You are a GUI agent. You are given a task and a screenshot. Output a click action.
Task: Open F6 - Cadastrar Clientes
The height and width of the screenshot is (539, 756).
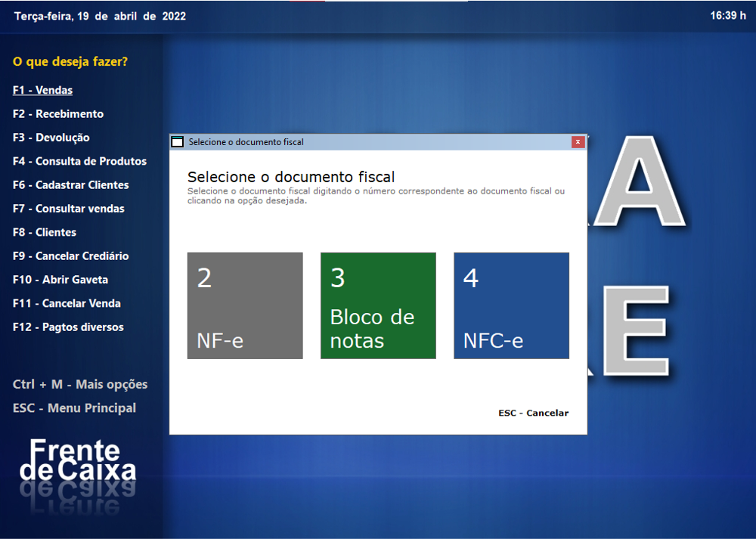point(70,184)
